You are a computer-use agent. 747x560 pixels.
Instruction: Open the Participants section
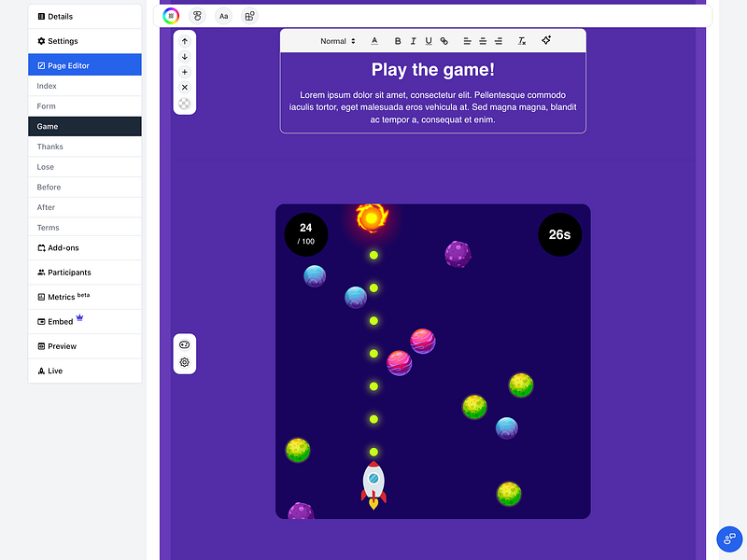[x=85, y=273]
